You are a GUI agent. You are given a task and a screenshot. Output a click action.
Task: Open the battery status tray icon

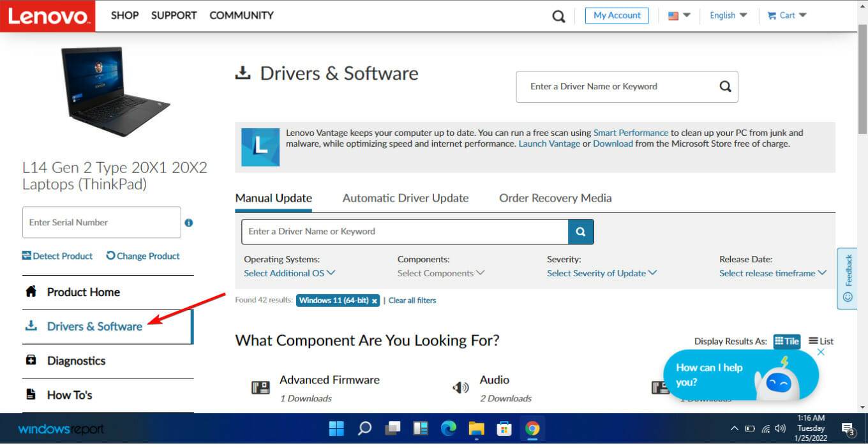750,429
